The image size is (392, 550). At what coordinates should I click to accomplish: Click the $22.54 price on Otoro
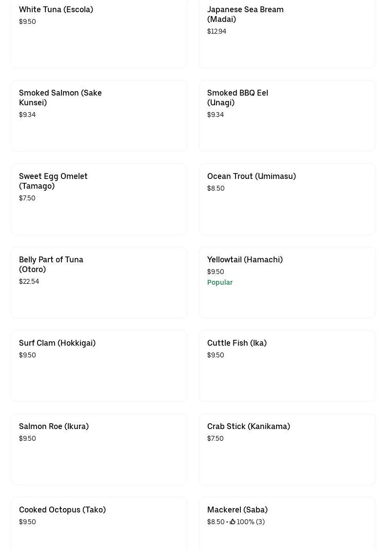(x=29, y=281)
